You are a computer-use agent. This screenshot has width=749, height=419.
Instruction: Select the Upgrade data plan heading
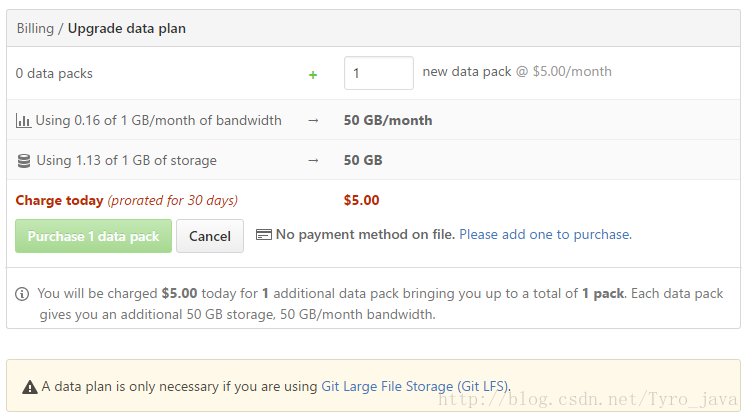tap(127, 29)
